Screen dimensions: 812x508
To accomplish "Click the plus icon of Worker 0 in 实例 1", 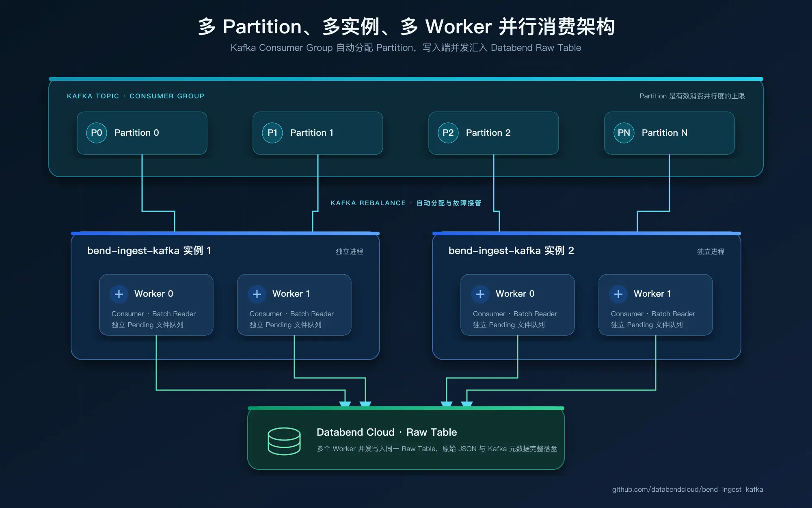I will [119, 294].
